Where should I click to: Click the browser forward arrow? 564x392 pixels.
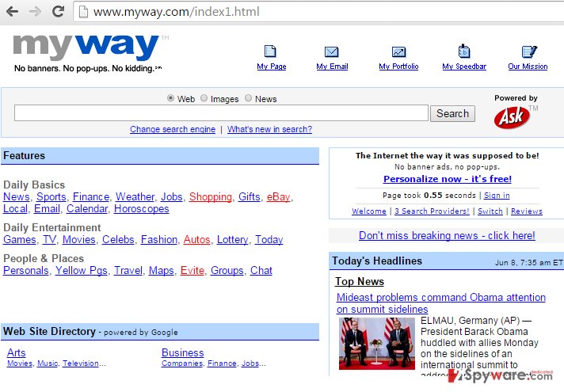(35, 12)
